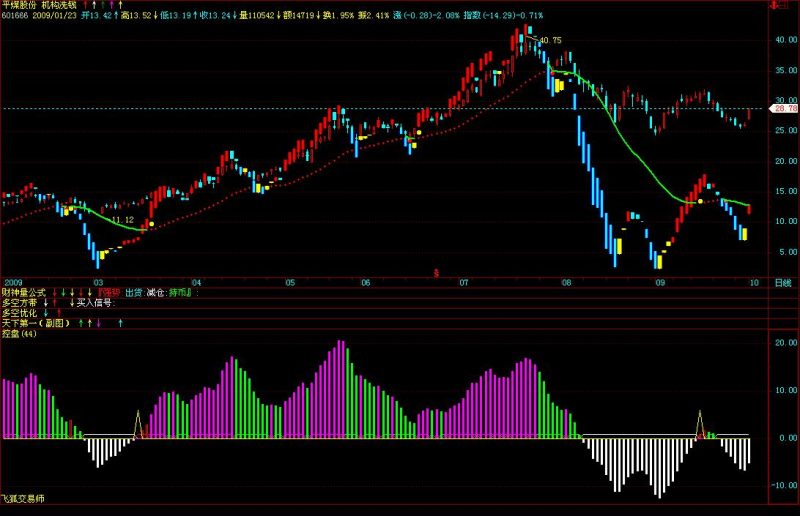The image size is (800, 516).
Task: Click the 06 month marker on the time axis
Action: (x=365, y=283)
